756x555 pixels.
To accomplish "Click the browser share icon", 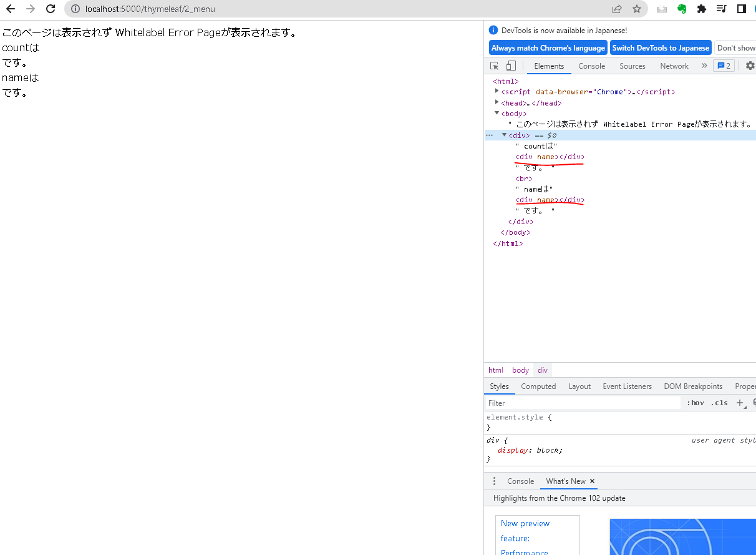I will pos(616,9).
